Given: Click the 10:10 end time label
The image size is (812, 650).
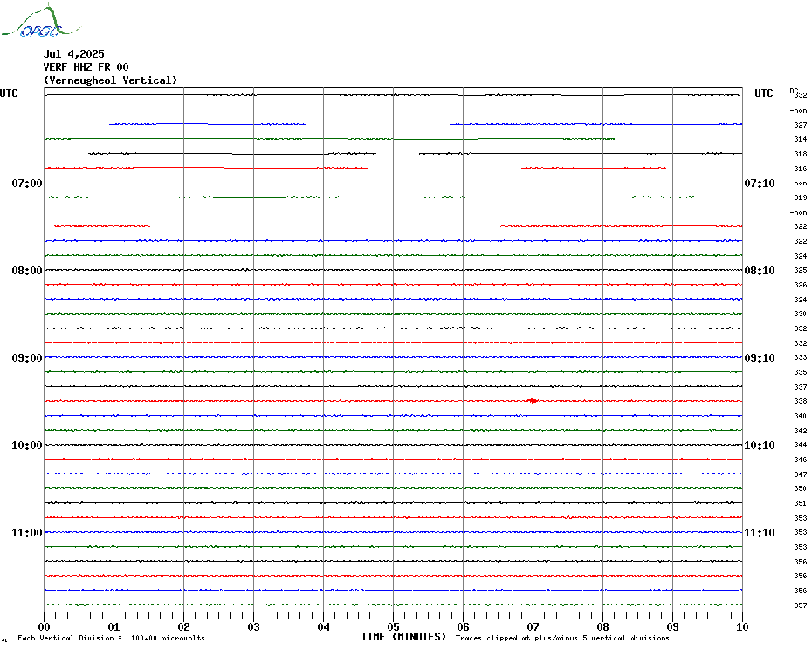Looking at the screenshot, I should tap(760, 446).
